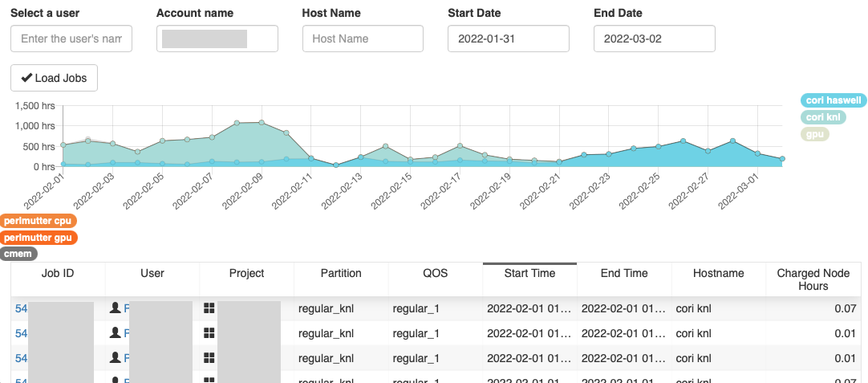The height and width of the screenshot is (383, 868).
Task: Toggle the cori knl legend series
Action: 822,117
